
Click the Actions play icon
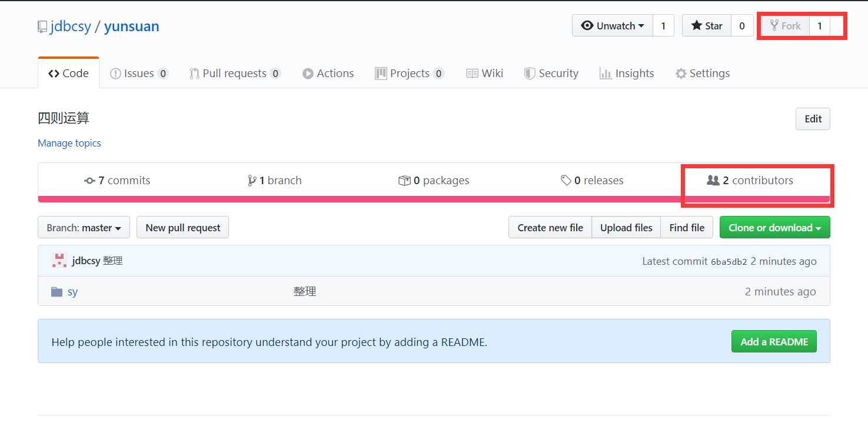tap(308, 74)
